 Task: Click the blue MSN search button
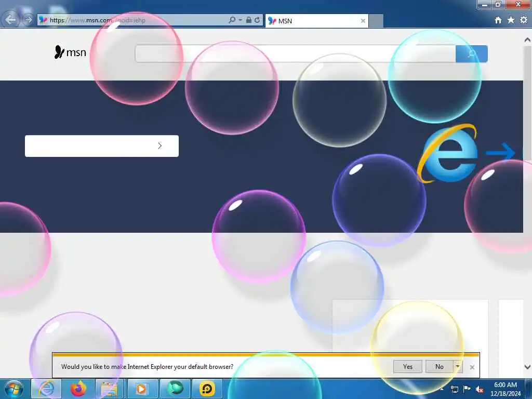click(x=472, y=54)
